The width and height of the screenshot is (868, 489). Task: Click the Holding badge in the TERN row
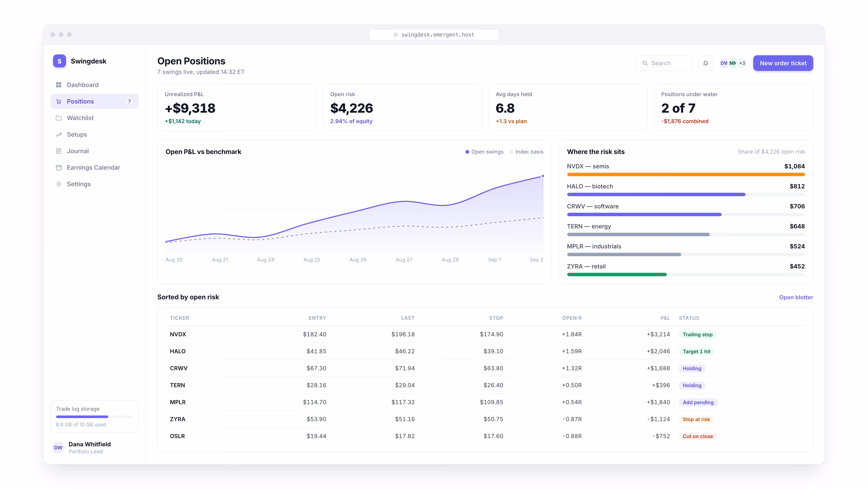[692, 385]
